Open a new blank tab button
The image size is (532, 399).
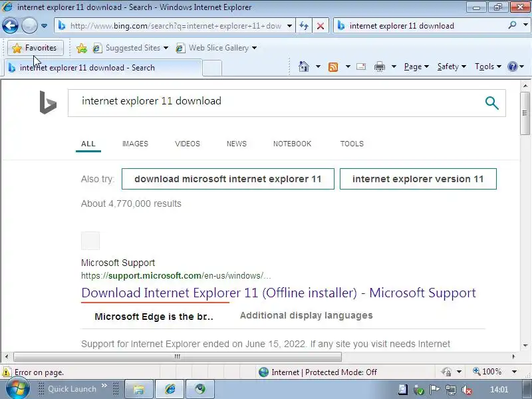(212, 68)
